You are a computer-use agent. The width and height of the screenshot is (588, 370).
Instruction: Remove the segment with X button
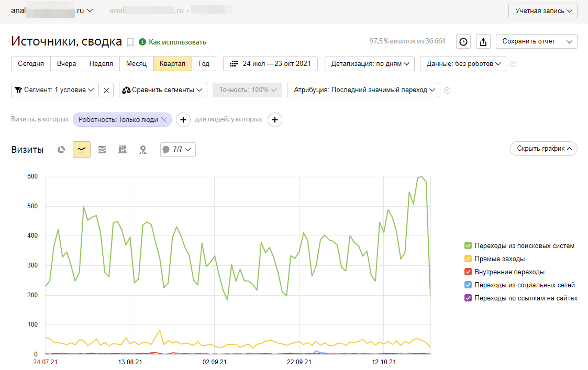[x=106, y=90]
